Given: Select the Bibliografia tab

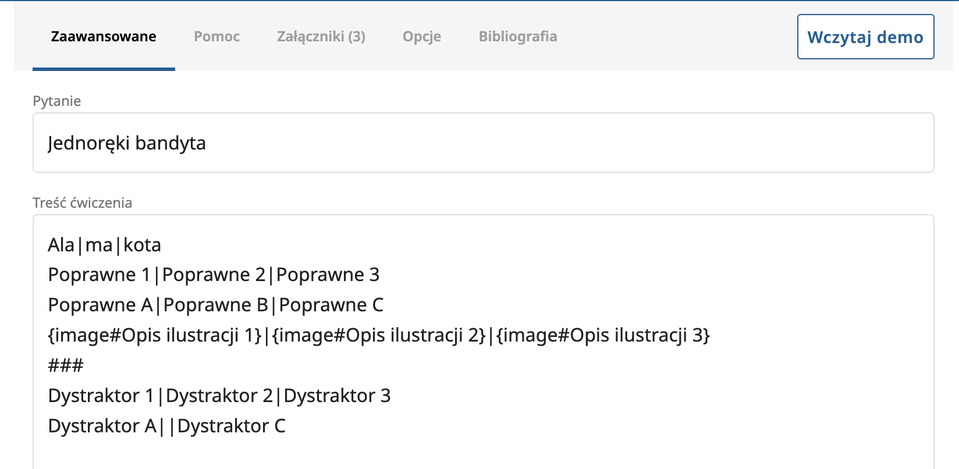Looking at the screenshot, I should 517,37.
